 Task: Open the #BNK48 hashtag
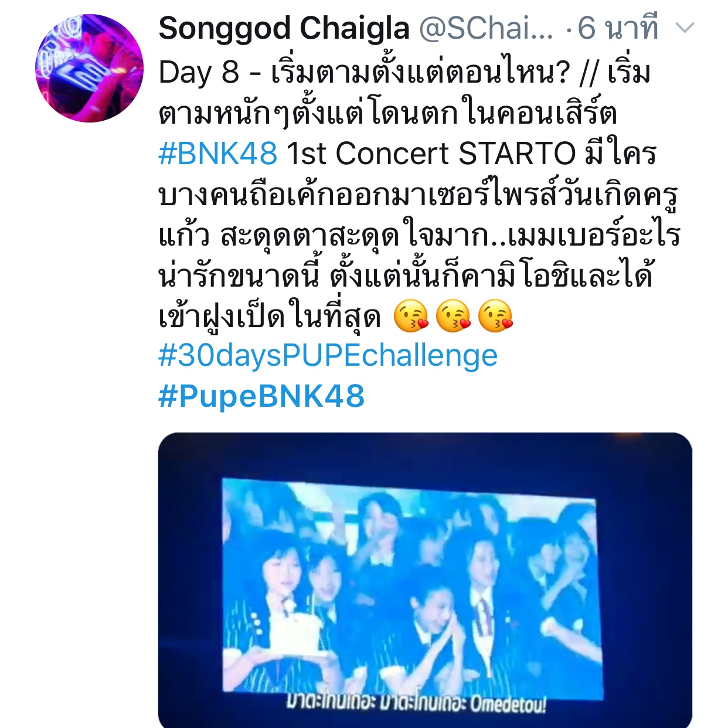click(x=217, y=154)
